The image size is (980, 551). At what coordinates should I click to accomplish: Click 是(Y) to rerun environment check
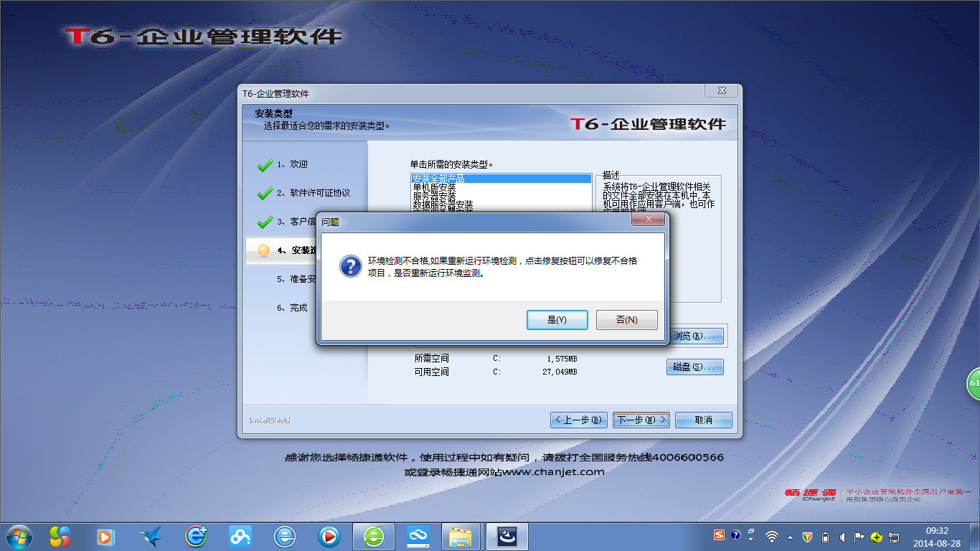pos(557,320)
